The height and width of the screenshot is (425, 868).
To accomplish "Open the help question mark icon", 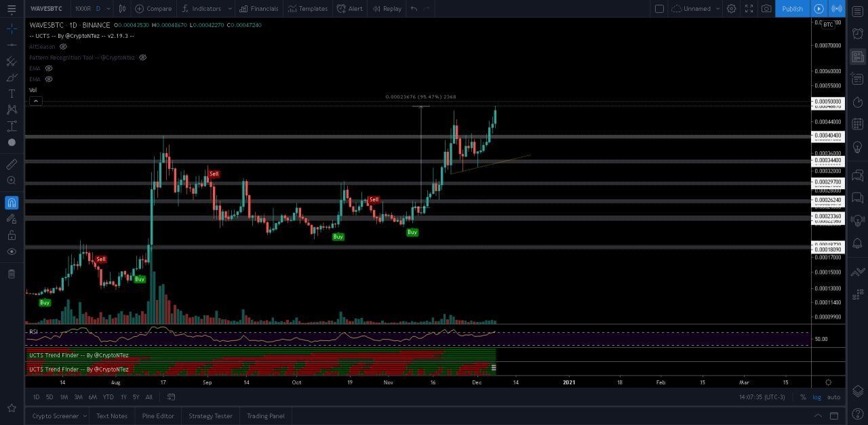I will (x=858, y=413).
